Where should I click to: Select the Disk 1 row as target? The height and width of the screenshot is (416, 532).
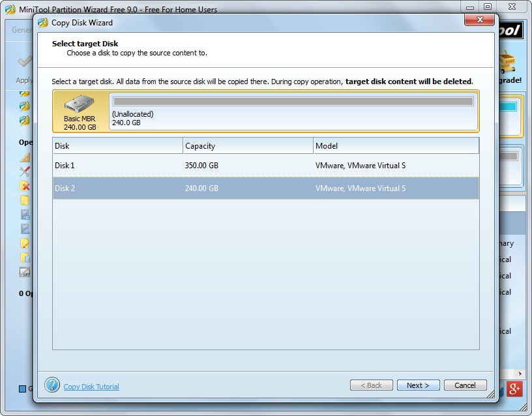click(x=265, y=166)
